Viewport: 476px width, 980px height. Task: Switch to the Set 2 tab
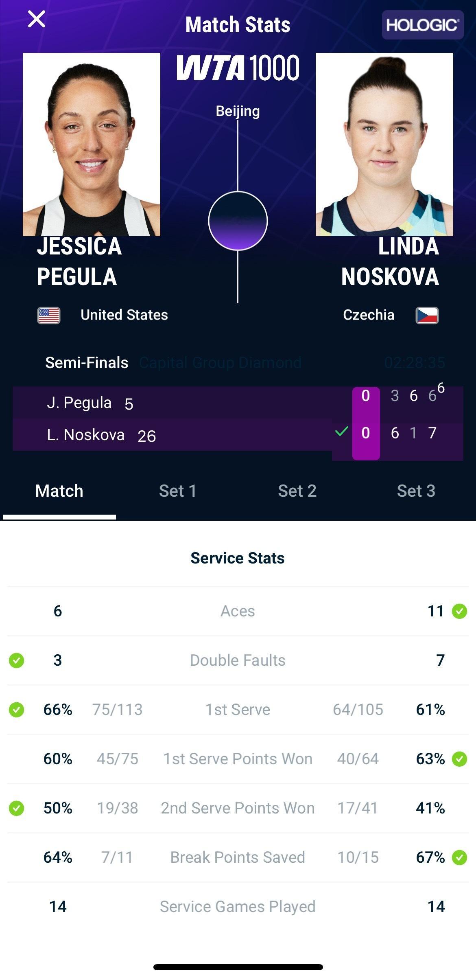[x=297, y=491]
